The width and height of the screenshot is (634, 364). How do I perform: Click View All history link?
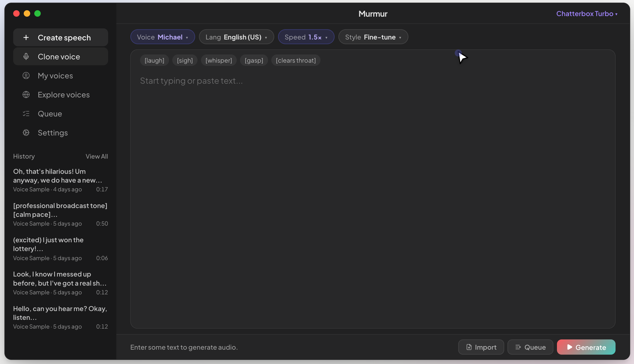97,156
